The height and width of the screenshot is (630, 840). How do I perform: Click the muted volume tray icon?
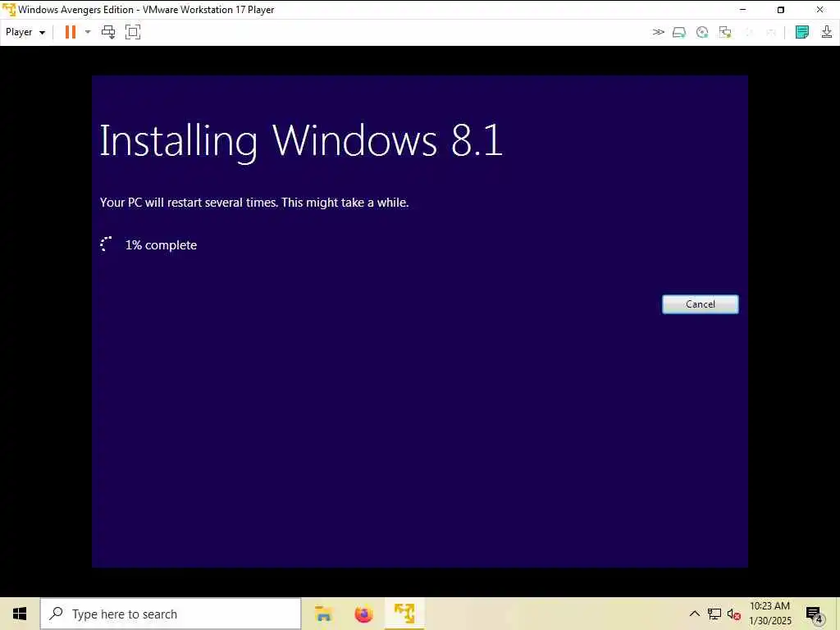(733, 614)
